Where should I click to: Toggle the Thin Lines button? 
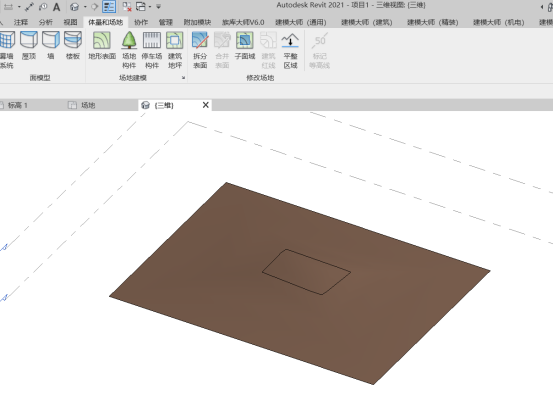(x=109, y=7)
